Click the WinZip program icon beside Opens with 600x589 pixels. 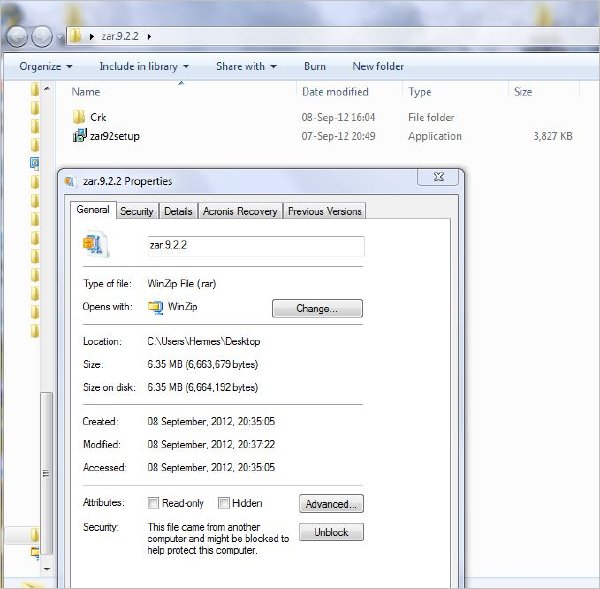tap(155, 307)
